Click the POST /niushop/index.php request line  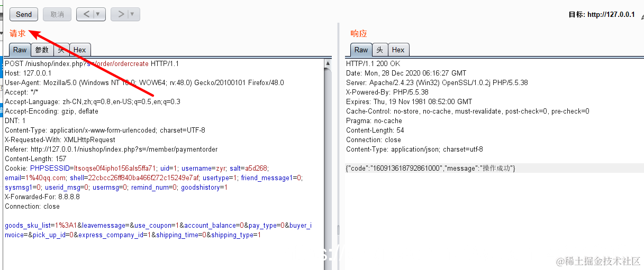click(92, 63)
